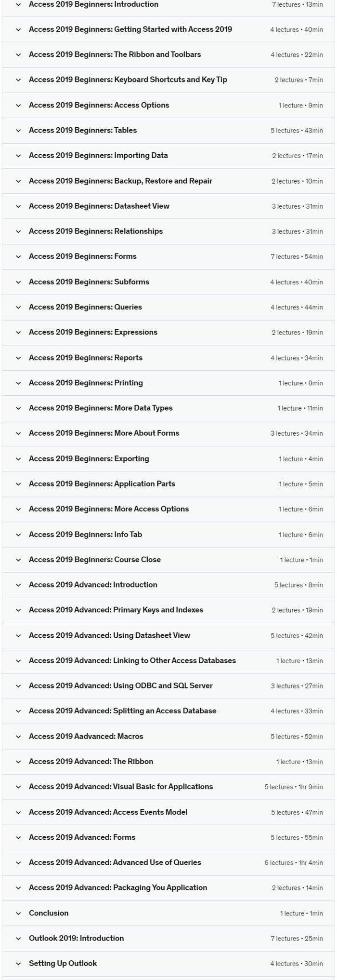The image size is (337, 980).
Task: Click chevron next to Application Parts
Action: [x=18, y=484]
